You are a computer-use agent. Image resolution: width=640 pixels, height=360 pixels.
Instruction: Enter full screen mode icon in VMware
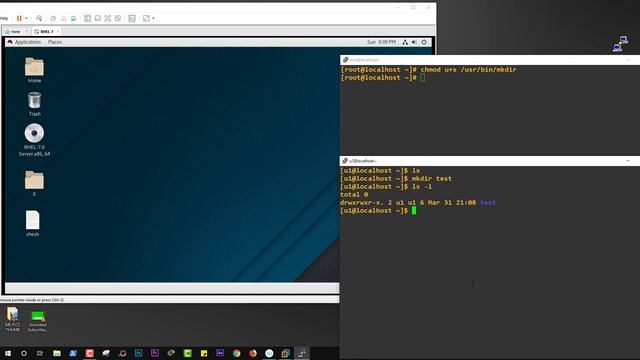click(108, 18)
